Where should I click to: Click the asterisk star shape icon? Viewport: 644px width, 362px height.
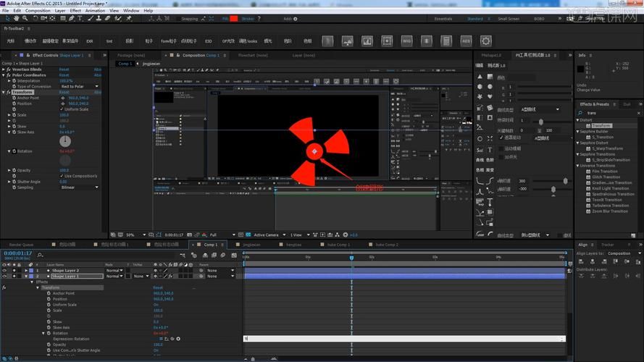[480, 96]
